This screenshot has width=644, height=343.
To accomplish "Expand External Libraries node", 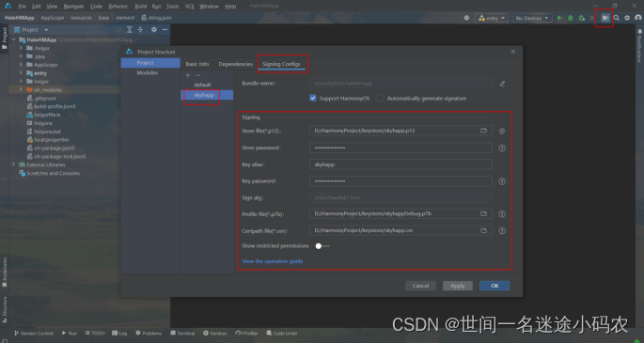I will point(13,164).
